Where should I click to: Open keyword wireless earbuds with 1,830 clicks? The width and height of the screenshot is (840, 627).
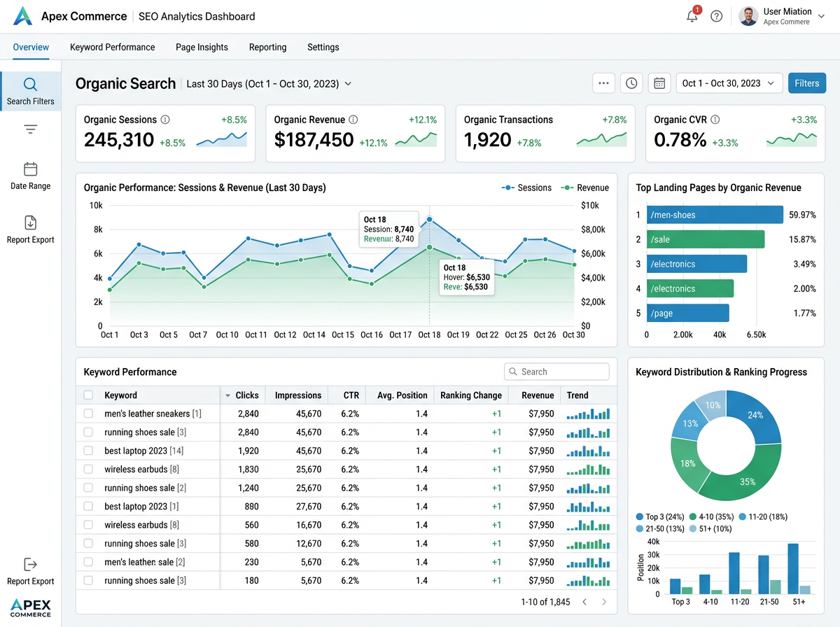pyautogui.click(x=141, y=469)
